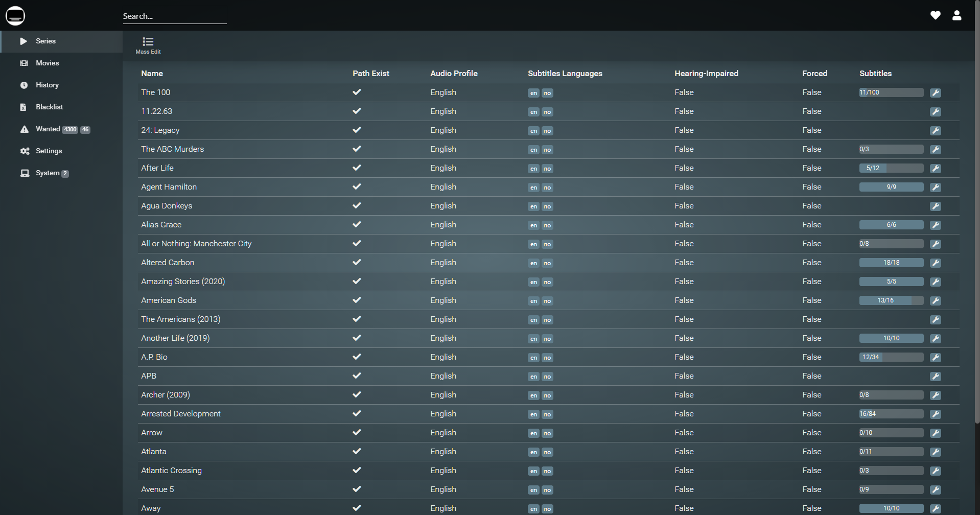Edit Altered Carbon via its wrench icon

[935, 263]
